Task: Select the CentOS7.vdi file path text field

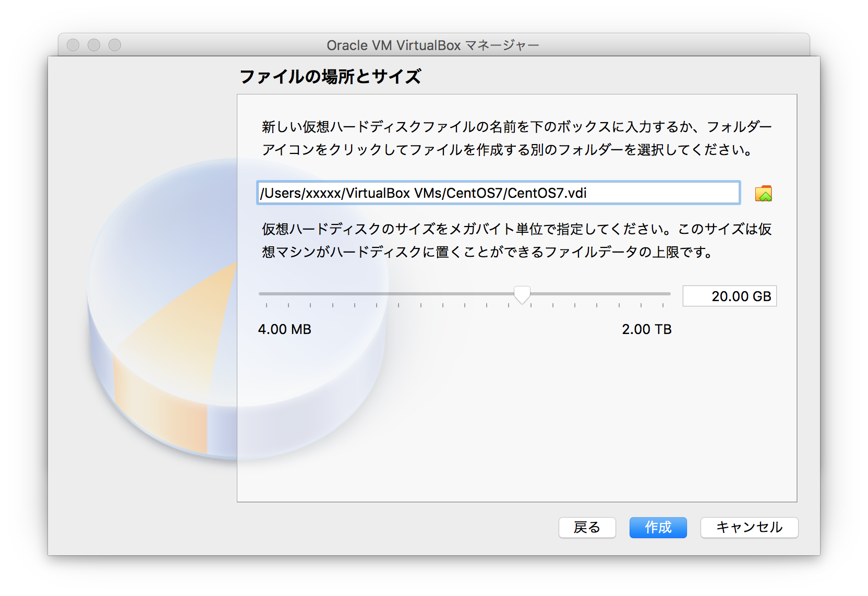Action: 498,193
